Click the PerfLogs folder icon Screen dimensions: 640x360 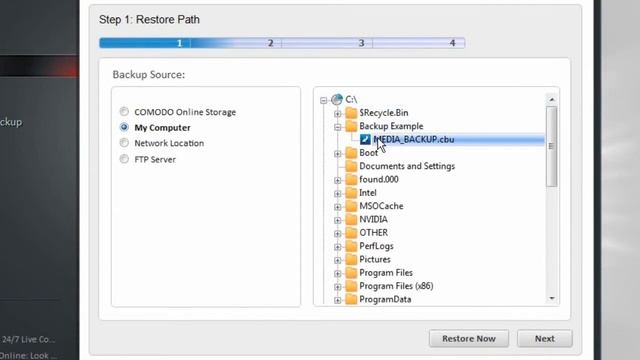tap(351, 246)
